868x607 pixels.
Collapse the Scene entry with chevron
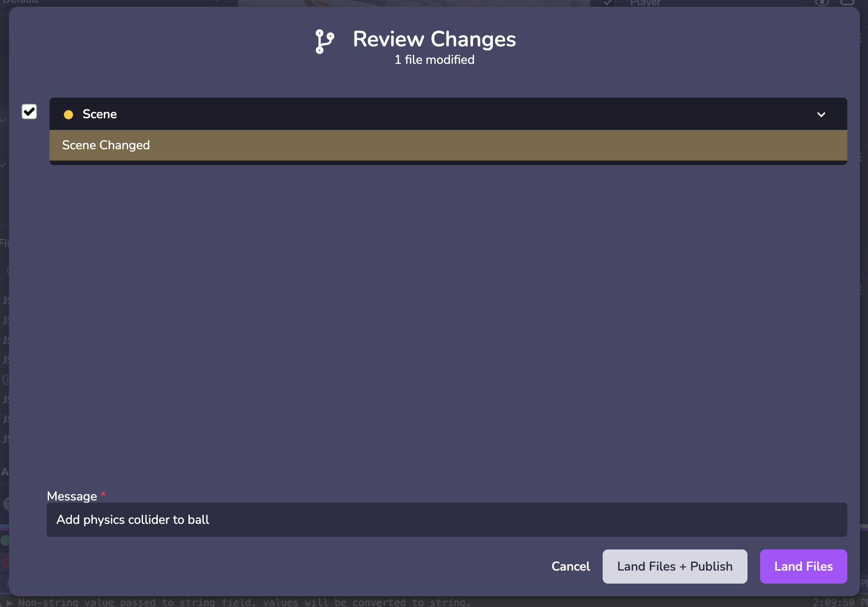[x=821, y=115]
